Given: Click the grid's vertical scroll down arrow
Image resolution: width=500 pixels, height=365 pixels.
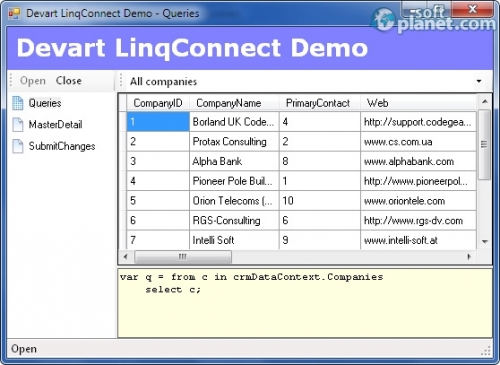Looking at the screenshot, I should click(x=485, y=241).
